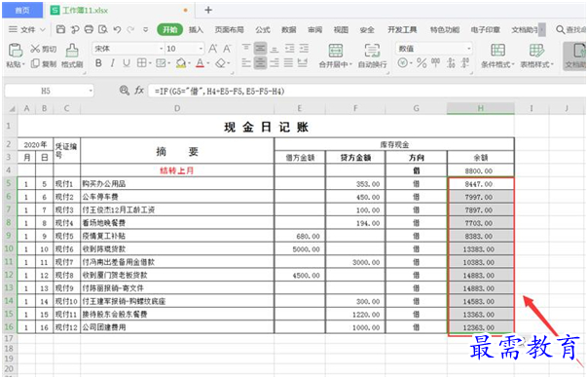The width and height of the screenshot is (588, 378).
Task: Click the Redo arrow
Action: [130, 29]
